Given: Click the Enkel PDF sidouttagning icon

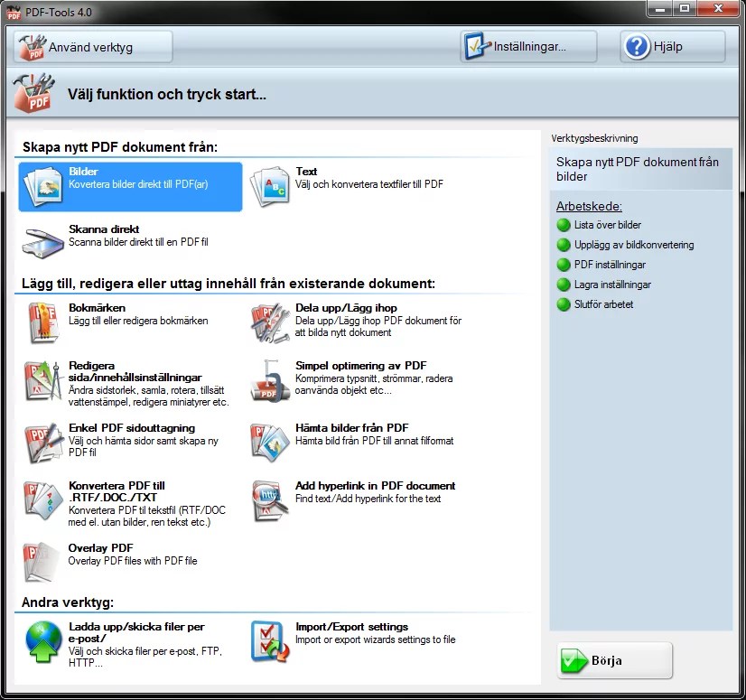Looking at the screenshot, I should point(43,443).
